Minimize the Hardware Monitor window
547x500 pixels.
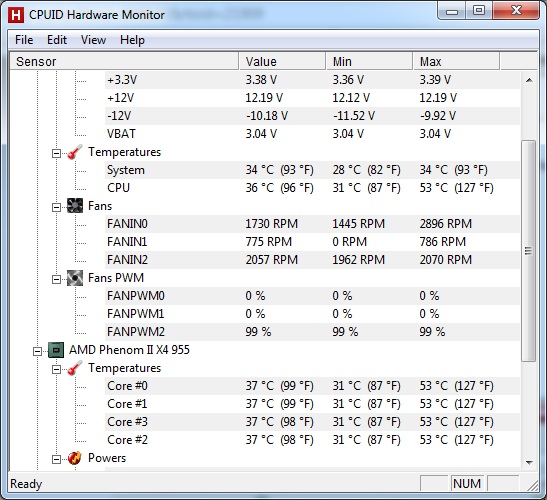tap(452, 11)
